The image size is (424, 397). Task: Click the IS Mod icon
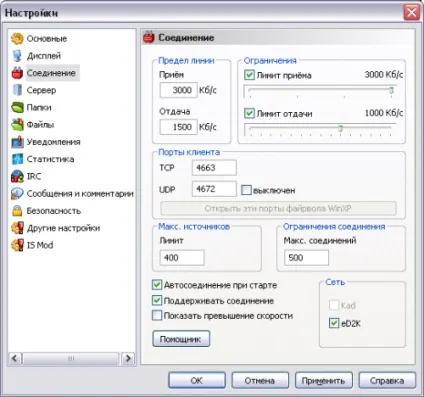pyautogui.click(x=17, y=245)
